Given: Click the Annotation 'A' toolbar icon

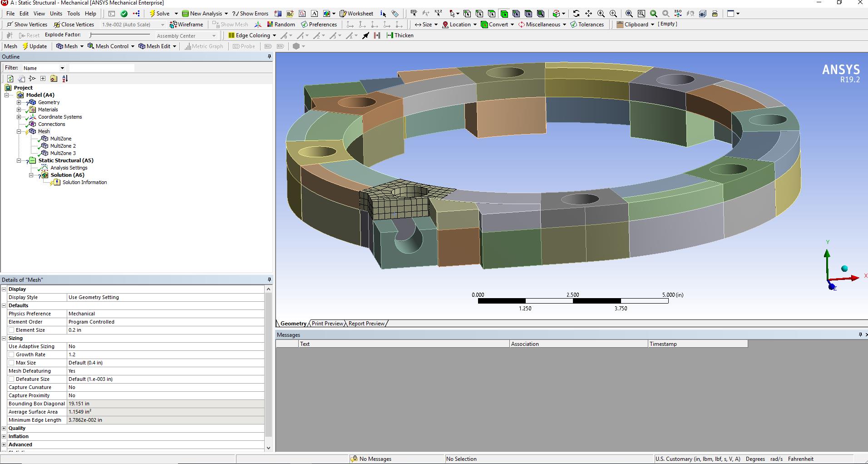Looking at the screenshot, I should 314,14.
